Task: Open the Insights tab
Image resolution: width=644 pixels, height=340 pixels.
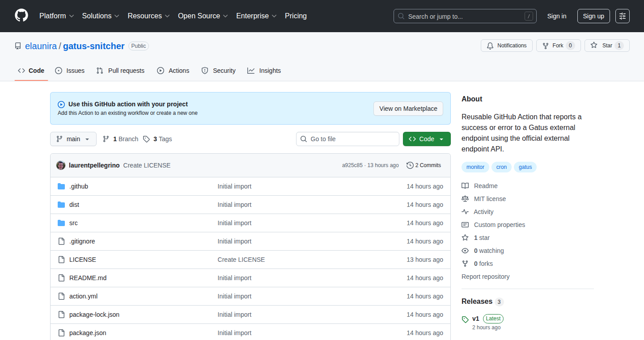Action: tap(264, 71)
